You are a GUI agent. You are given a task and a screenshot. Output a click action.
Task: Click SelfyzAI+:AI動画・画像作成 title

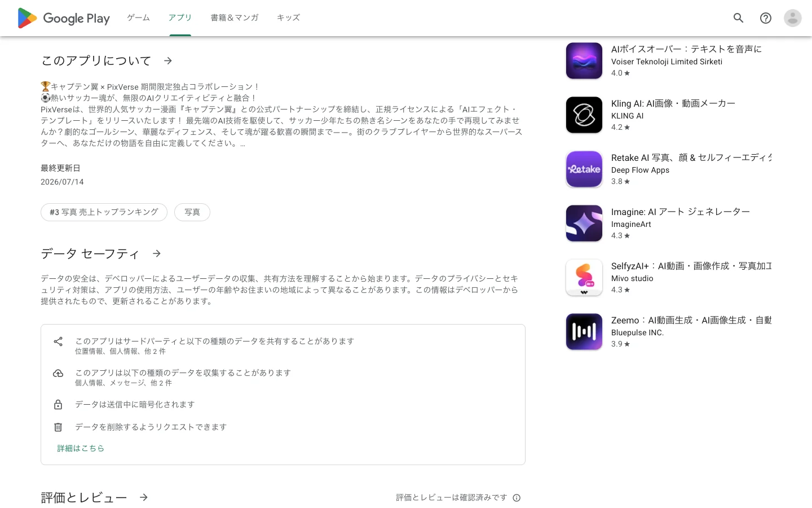click(x=691, y=266)
